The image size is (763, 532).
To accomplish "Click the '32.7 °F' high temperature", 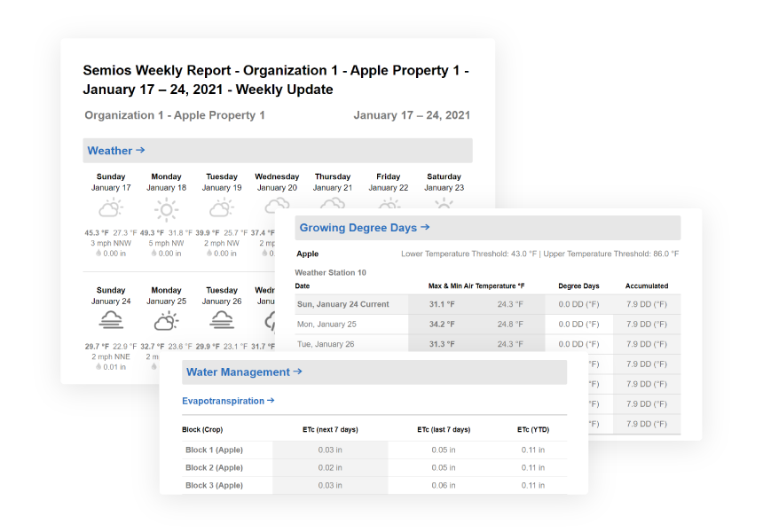I will click(153, 347).
